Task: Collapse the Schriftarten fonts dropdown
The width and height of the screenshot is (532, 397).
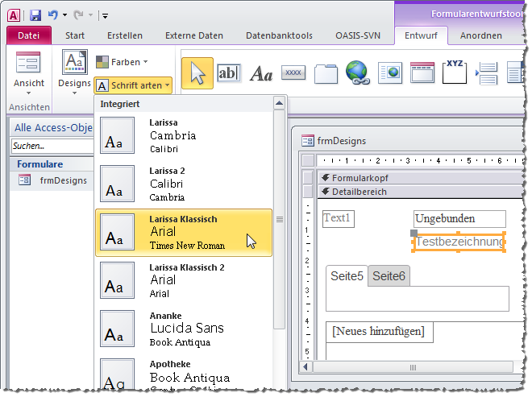Action: [x=133, y=85]
